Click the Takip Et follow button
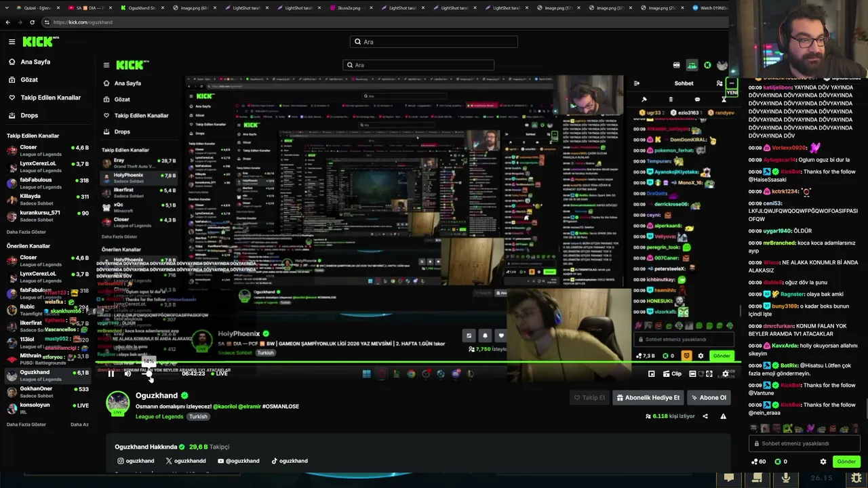This screenshot has width=868, height=488. 589,398
